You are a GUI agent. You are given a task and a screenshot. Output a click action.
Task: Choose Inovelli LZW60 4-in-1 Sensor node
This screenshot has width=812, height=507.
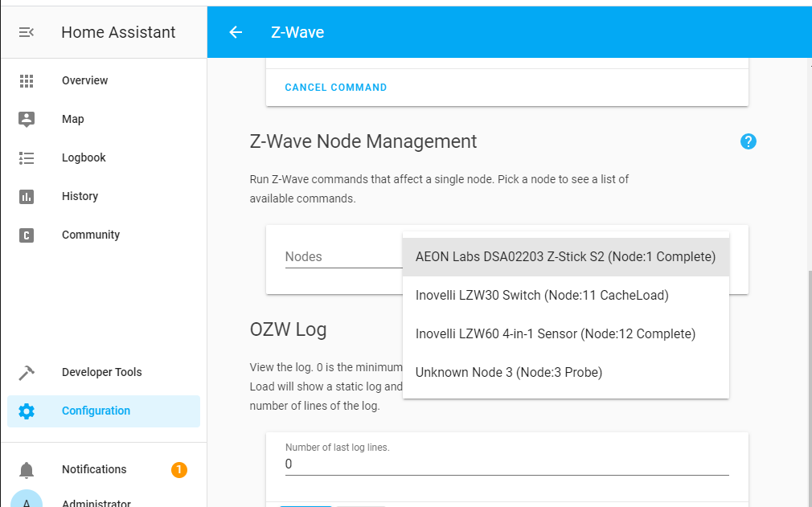565,334
